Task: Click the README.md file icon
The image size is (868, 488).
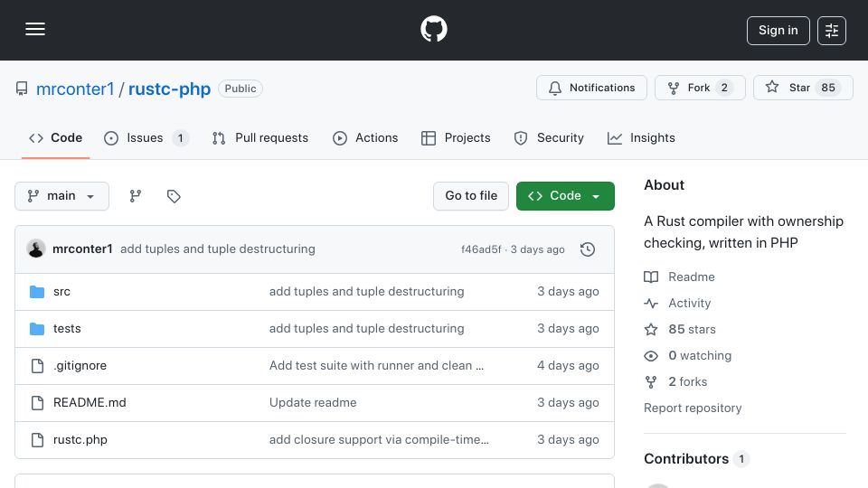Action: [37, 403]
